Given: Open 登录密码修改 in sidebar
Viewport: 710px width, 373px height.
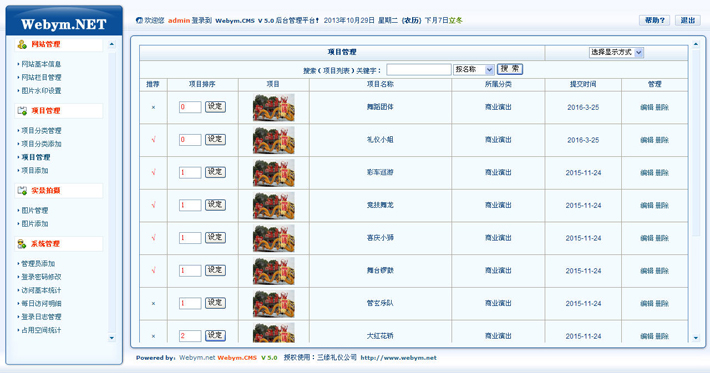Looking at the screenshot, I should click(41, 277).
